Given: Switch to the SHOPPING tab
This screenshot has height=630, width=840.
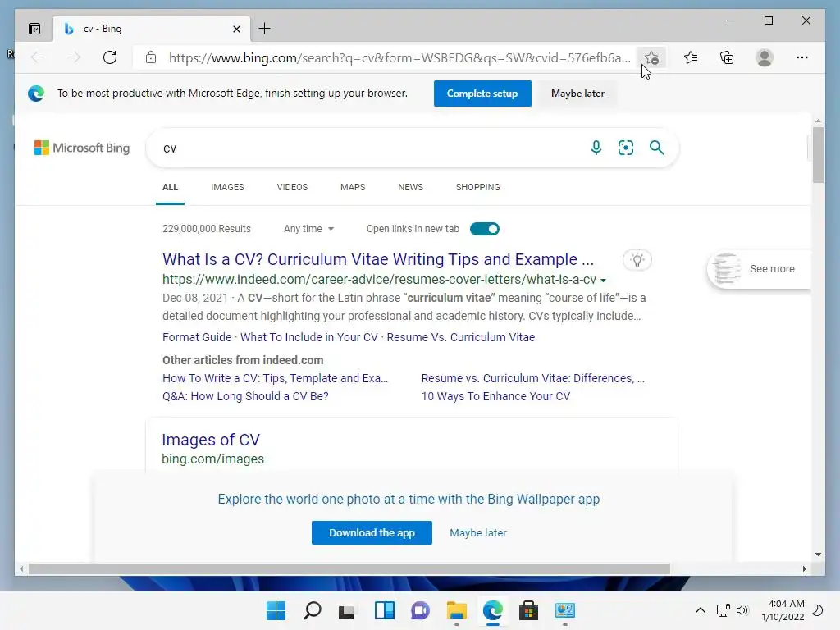Looking at the screenshot, I should click(x=478, y=187).
